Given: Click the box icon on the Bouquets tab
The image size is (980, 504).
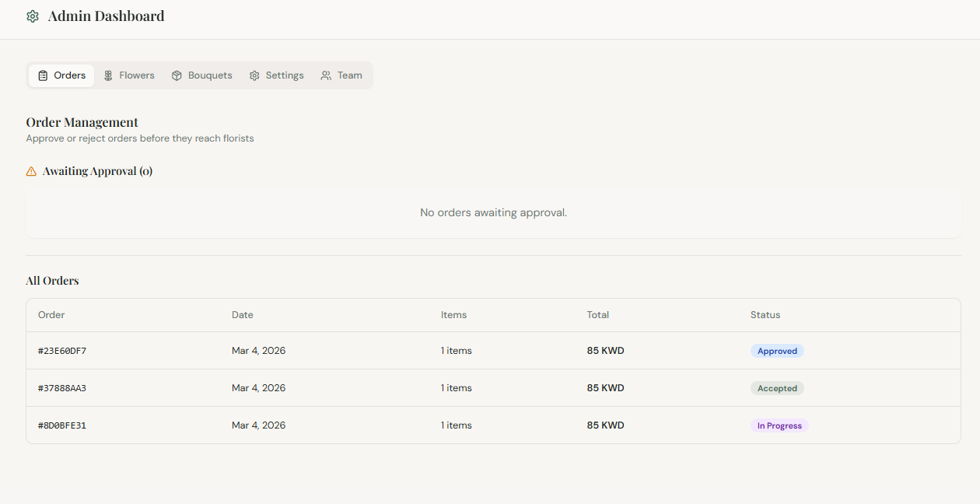Looking at the screenshot, I should (177, 75).
